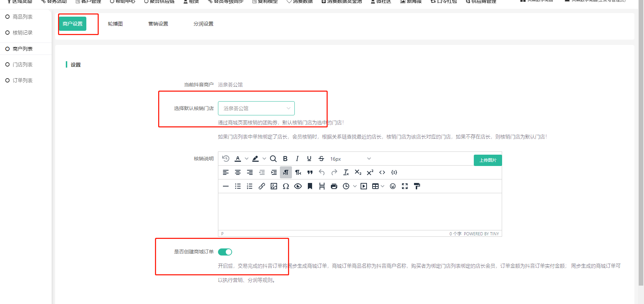Click the emoji smiley icon
Viewport: 644px width, 304px height.
pos(393,186)
